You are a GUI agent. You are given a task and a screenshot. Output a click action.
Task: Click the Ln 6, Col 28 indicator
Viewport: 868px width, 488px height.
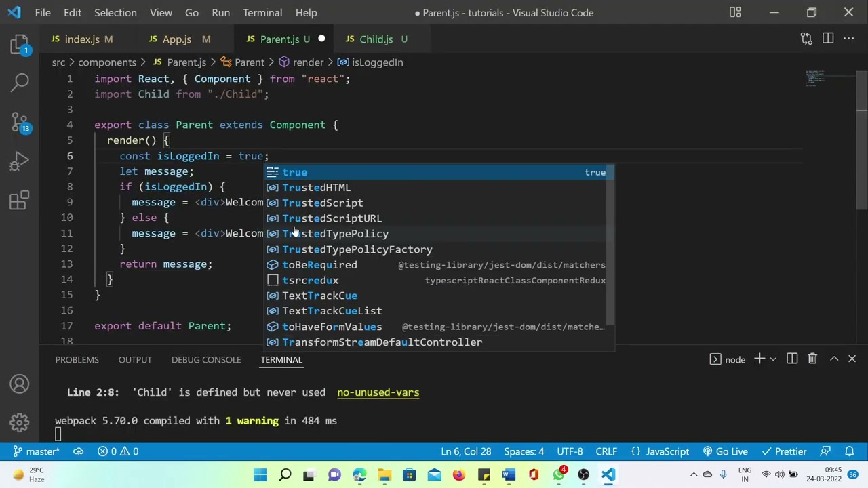coord(466,451)
